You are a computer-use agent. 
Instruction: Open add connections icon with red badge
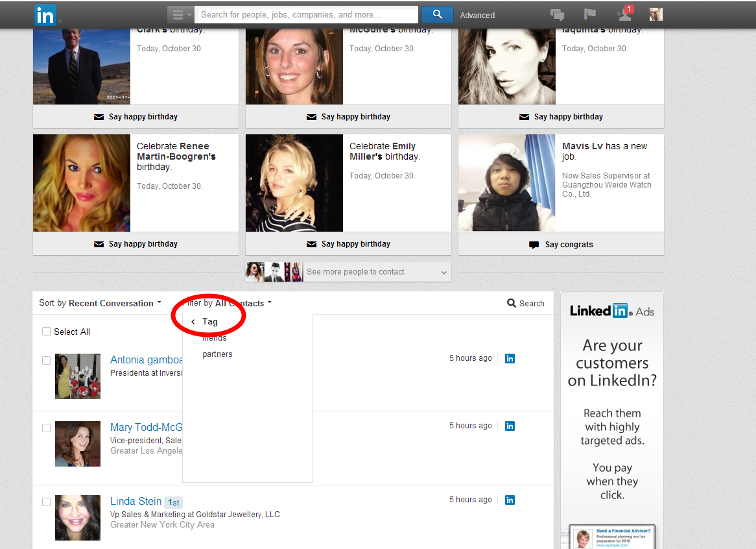click(x=624, y=14)
